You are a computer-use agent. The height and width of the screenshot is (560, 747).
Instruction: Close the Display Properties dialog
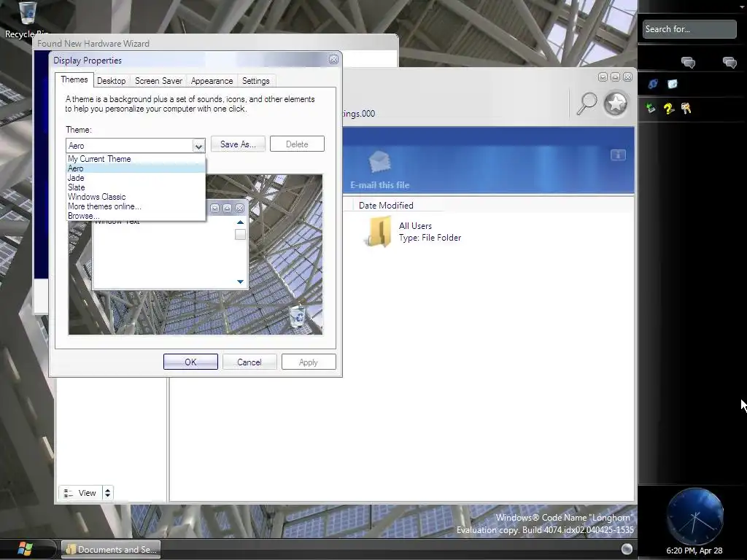point(333,60)
